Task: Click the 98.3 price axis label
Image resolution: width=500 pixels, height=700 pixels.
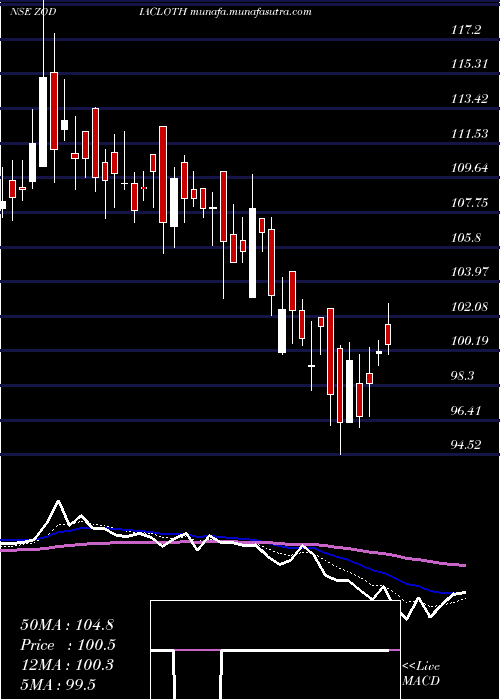Action: point(463,376)
